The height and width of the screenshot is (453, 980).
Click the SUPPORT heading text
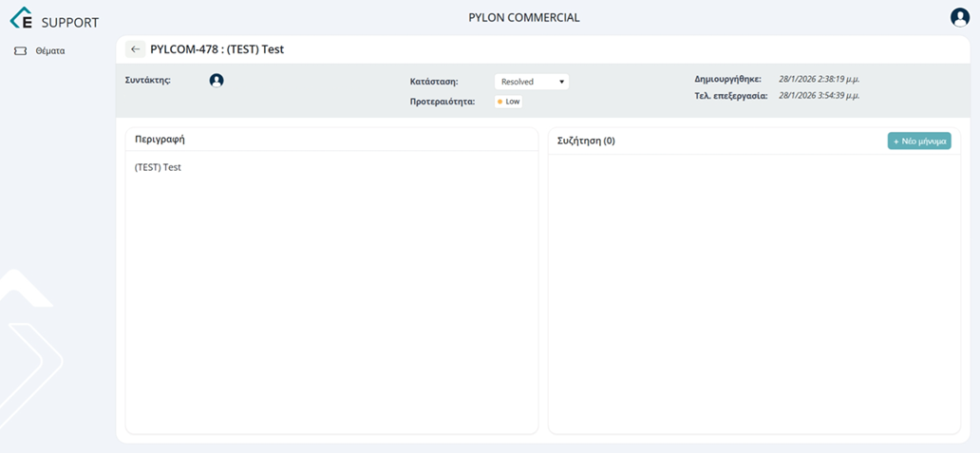[x=69, y=22]
